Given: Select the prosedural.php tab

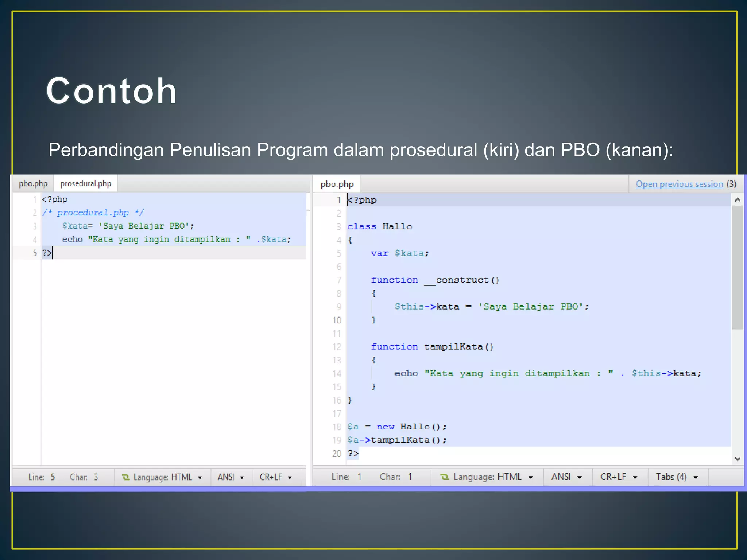Looking at the screenshot, I should [x=86, y=183].
